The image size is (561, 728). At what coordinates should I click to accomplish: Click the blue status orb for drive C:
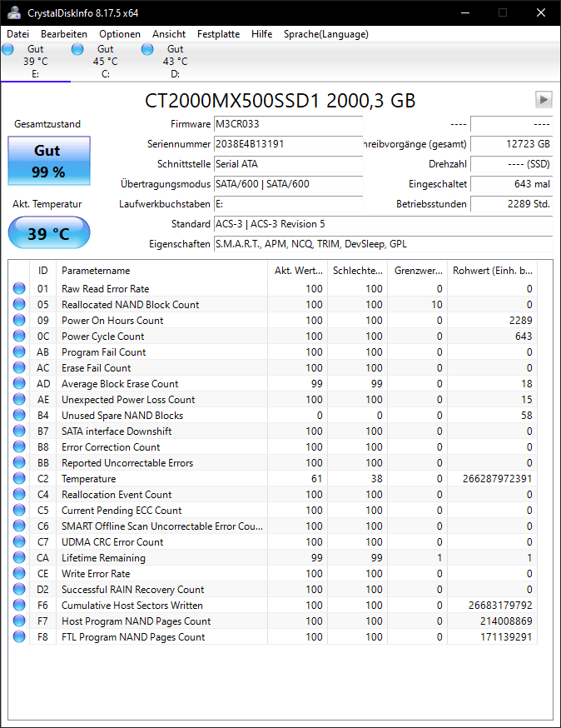tap(77, 49)
